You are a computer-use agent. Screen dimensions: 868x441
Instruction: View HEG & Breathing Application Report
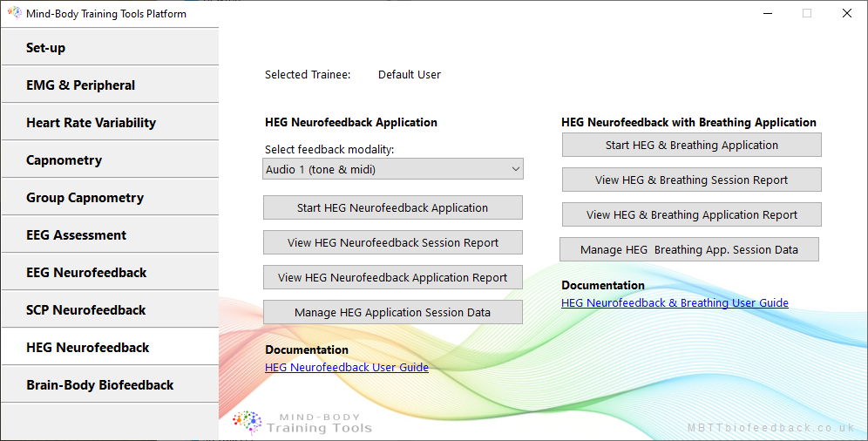click(691, 214)
